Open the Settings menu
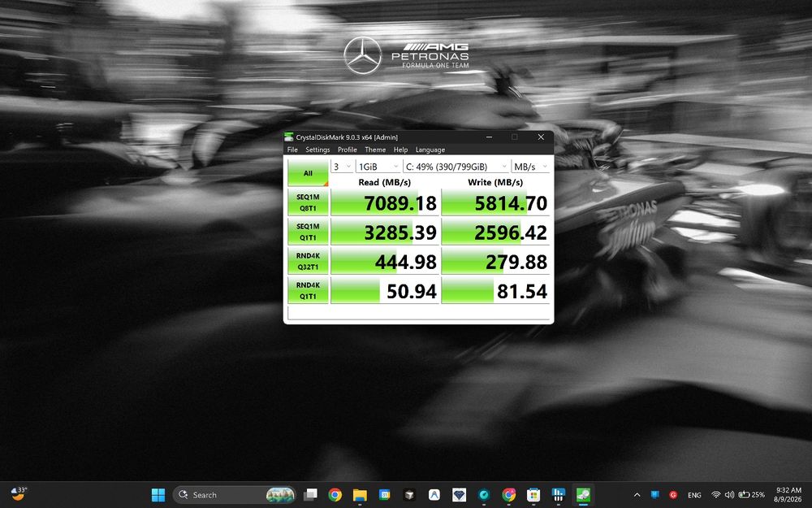The height and width of the screenshot is (508, 812). pyautogui.click(x=317, y=150)
